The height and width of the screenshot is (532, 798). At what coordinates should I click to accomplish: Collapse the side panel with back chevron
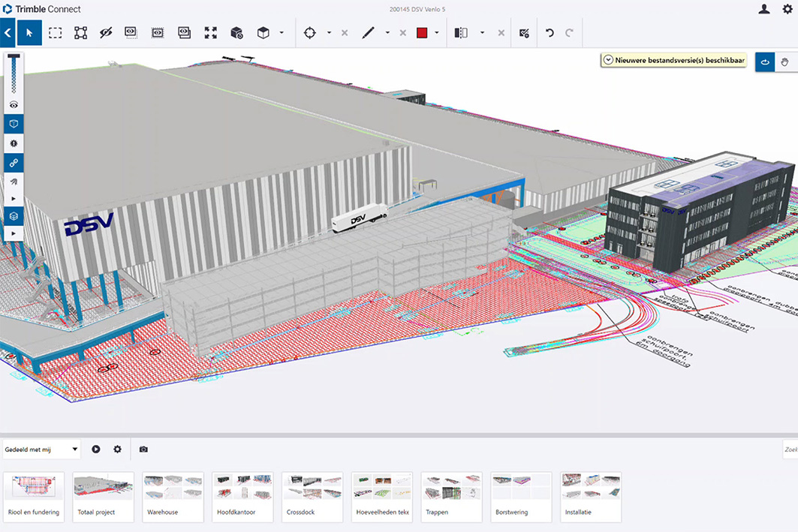tap(8, 33)
